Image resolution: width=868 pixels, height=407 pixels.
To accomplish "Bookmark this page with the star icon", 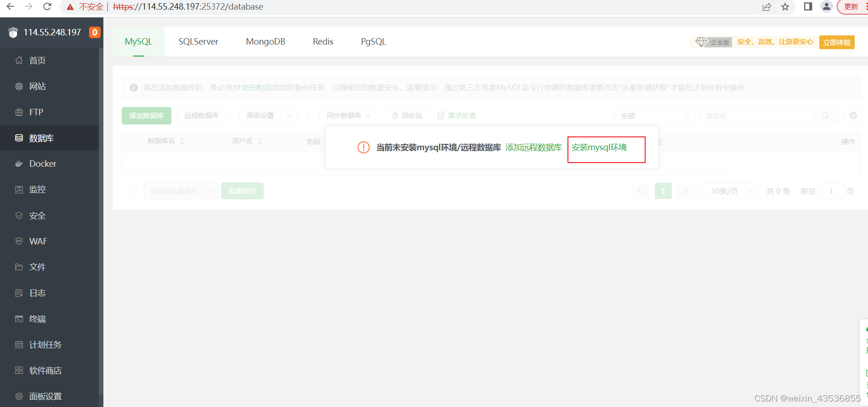I will (x=785, y=7).
